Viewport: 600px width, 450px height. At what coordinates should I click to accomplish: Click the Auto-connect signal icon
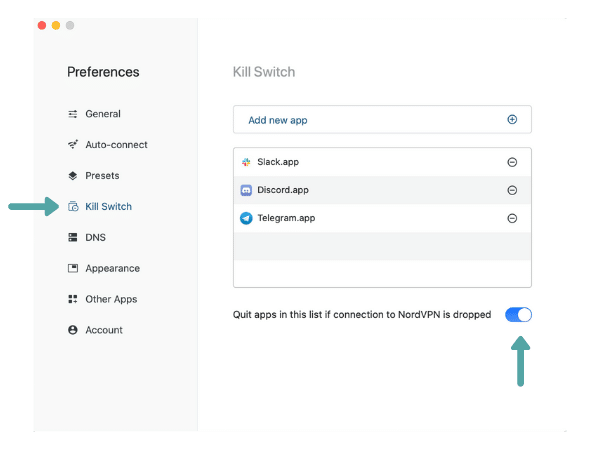(72, 145)
